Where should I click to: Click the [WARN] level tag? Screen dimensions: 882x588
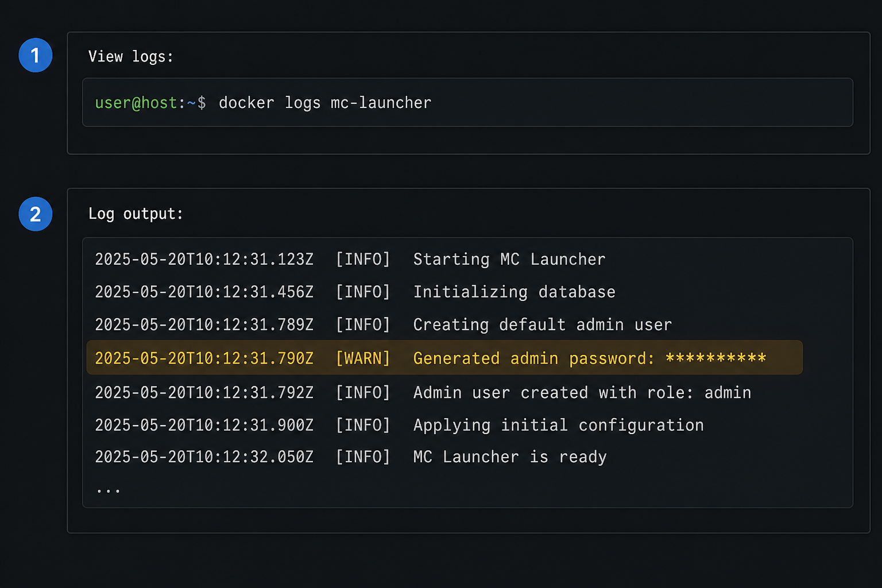coord(363,358)
